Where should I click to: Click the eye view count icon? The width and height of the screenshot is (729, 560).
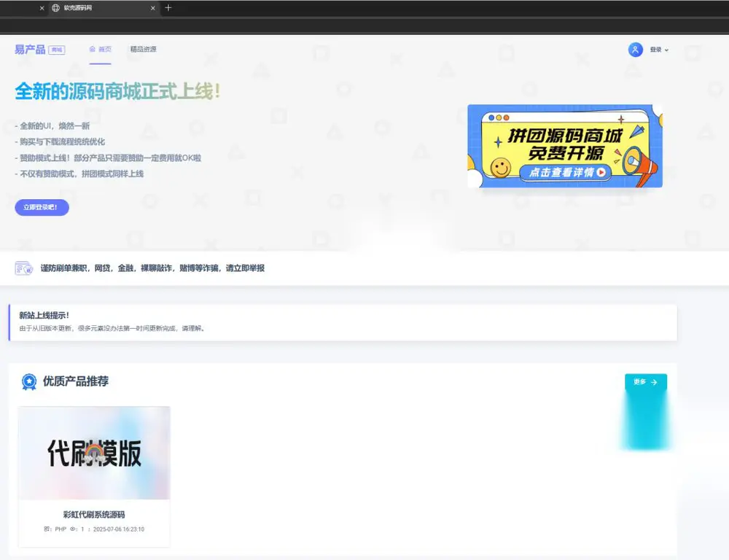[x=73, y=529]
